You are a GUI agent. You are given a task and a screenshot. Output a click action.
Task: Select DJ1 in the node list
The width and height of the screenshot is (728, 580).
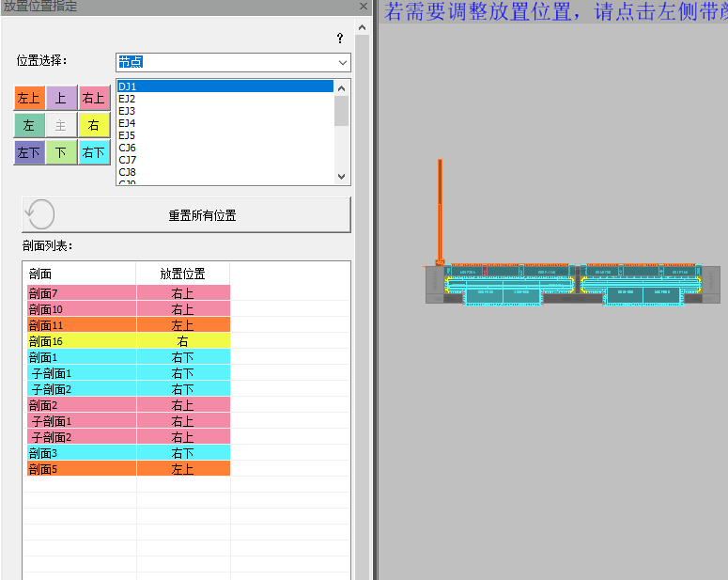click(225, 86)
